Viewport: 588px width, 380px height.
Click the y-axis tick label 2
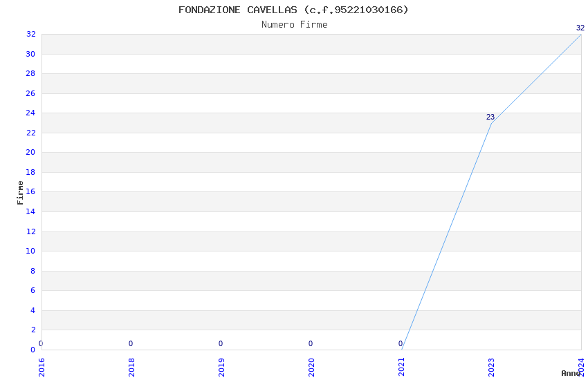tap(33, 330)
